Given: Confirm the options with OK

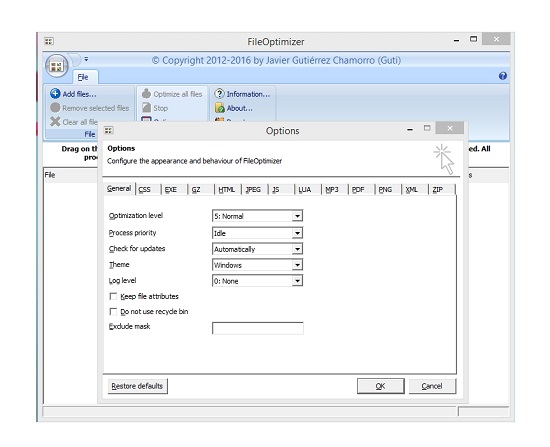Looking at the screenshot, I should [x=381, y=386].
